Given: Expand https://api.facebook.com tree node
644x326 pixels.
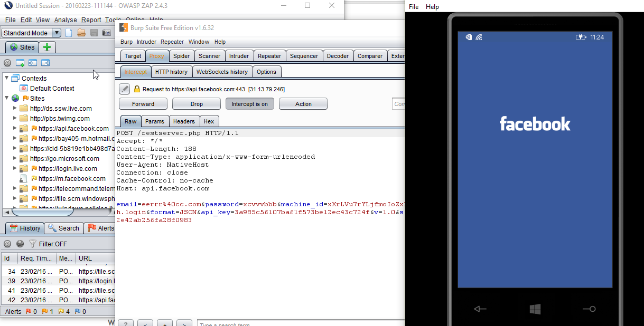Looking at the screenshot, I should point(15,128).
